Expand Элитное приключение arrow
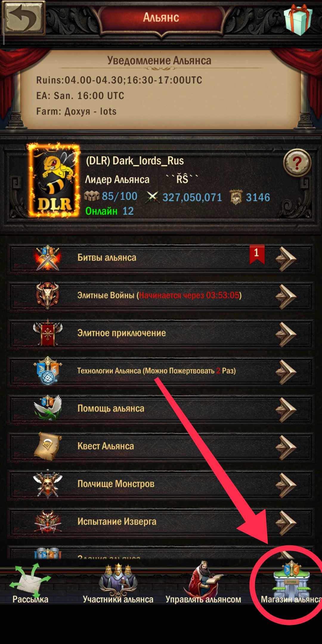Image resolution: width=322 pixels, height=644 pixels. [x=286, y=334]
